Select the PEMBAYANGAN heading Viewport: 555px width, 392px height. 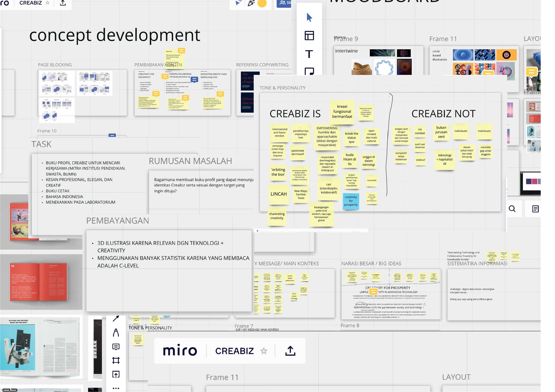click(x=118, y=221)
